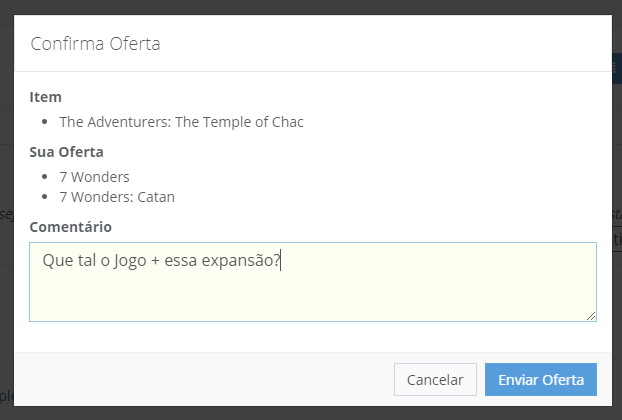Click the Comentário field label
622x420 pixels.
point(71,227)
